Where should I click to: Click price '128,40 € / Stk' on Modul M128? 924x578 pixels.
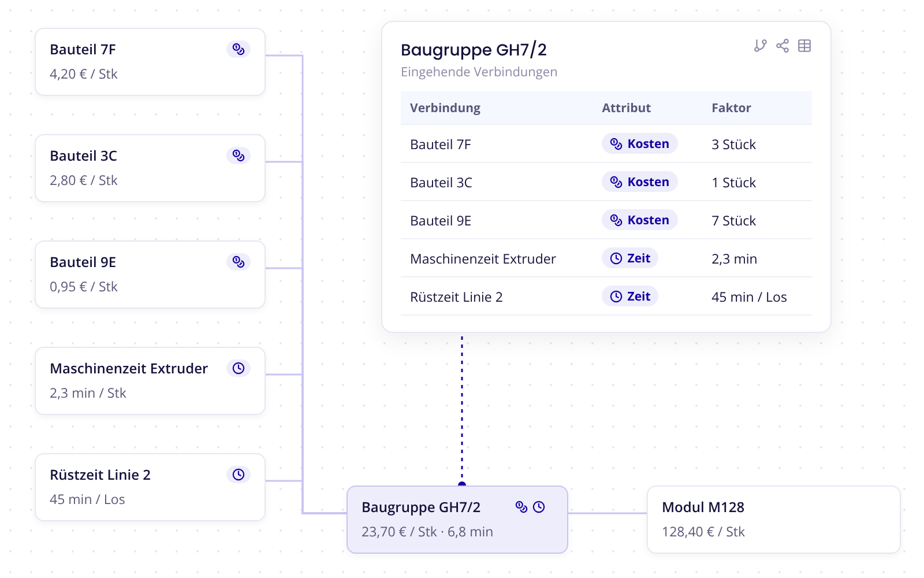tap(703, 532)
